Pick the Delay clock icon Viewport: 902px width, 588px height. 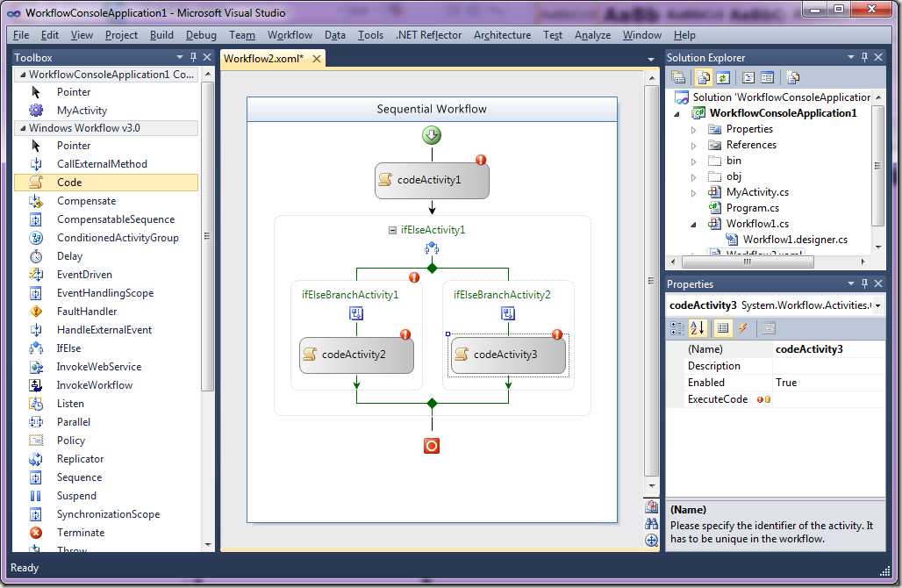36,256
